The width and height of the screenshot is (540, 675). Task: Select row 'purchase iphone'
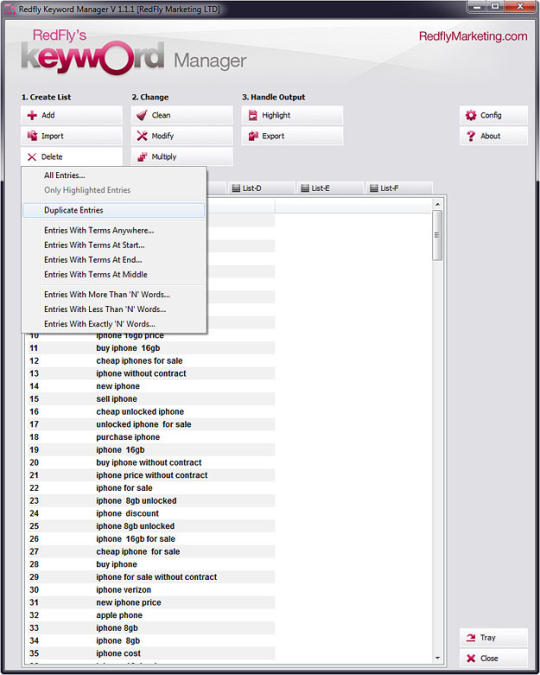pyautogui.click(x=150, y=437)
